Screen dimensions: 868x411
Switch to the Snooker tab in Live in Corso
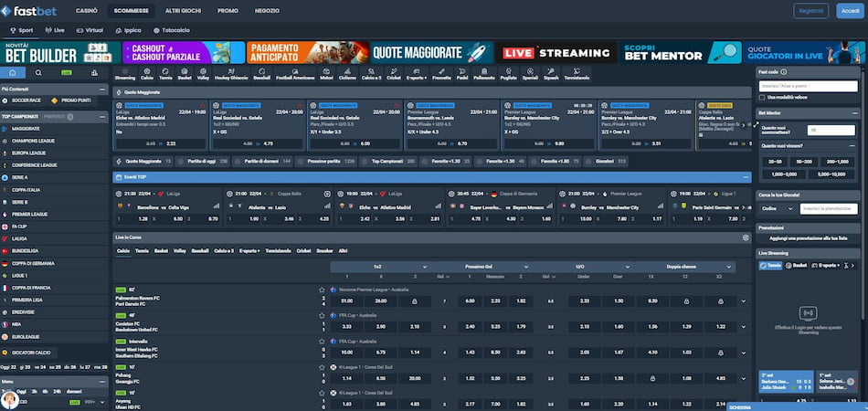pos(324,251)
